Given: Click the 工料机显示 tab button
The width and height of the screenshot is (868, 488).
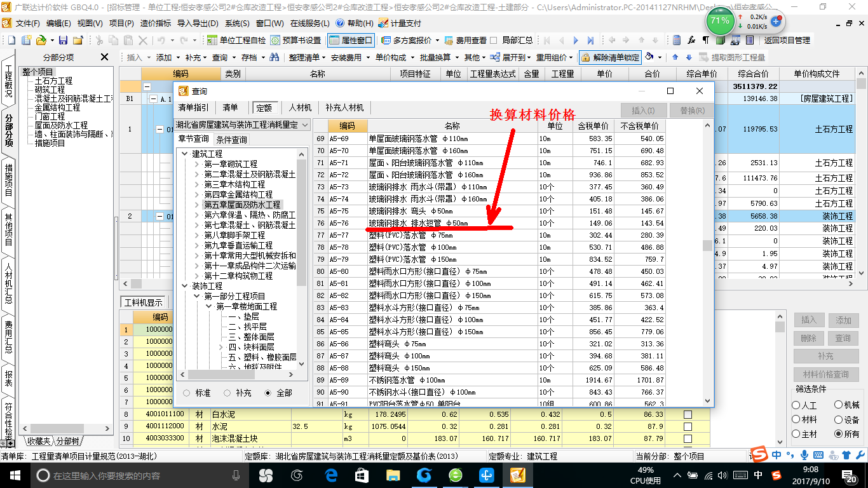Looking at the screenshot, I should (x=143, y=302).
